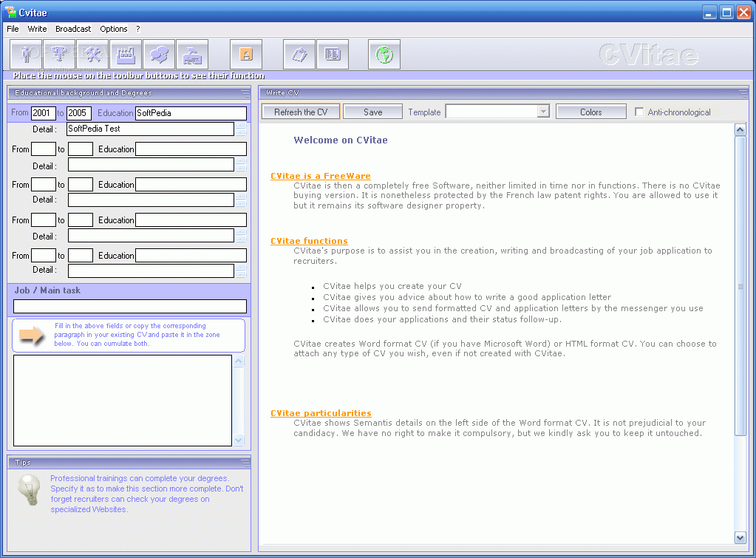Screen dimensions: 756x558
Task: Click the person icon in the toolbar
Action: click(x=27, y=55)
